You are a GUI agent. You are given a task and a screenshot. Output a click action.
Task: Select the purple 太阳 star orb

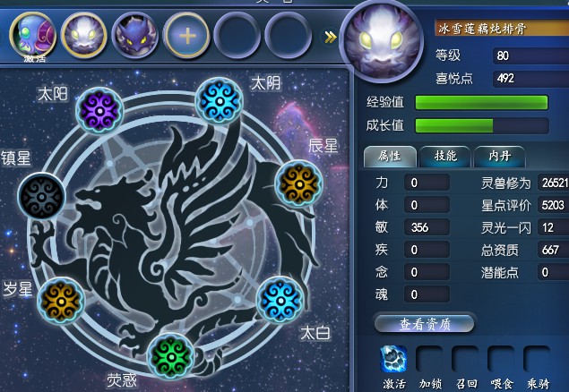(x=99, y=110)
